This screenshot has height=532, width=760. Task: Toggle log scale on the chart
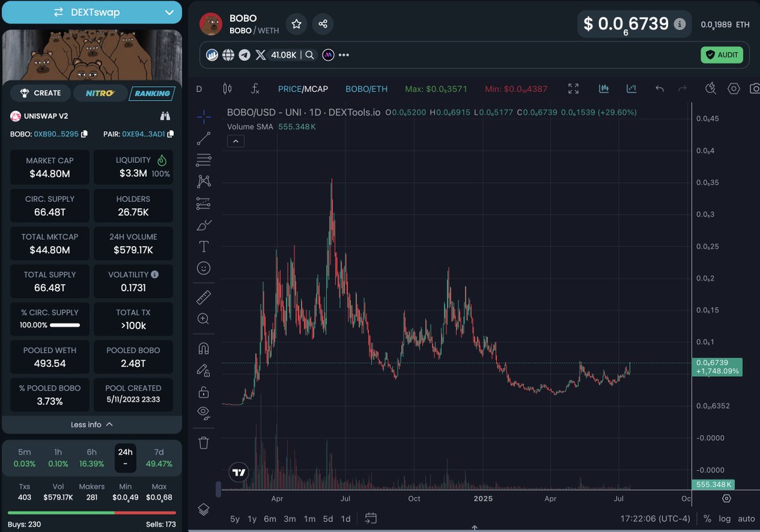(x=725, y=519)
